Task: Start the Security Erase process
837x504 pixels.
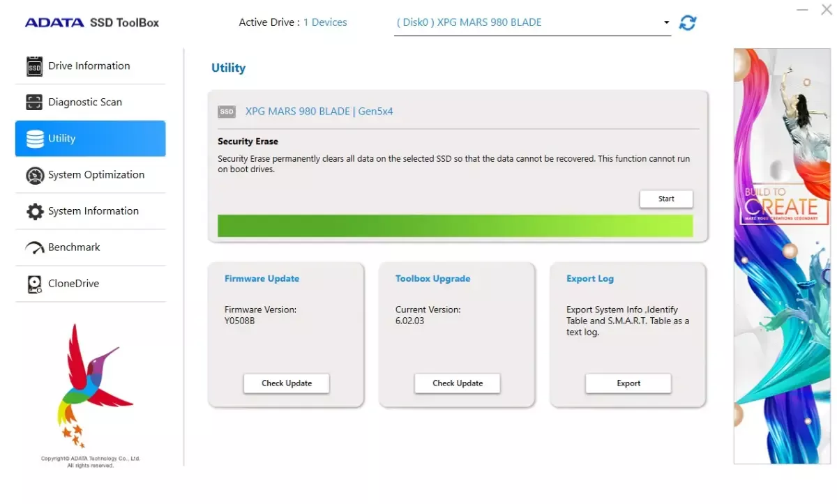Action: point(666,199)
